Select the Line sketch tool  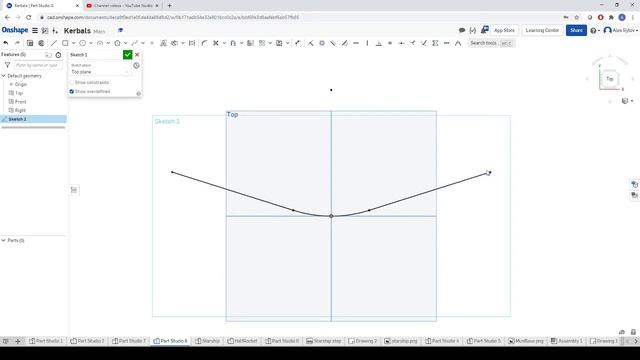54,43
